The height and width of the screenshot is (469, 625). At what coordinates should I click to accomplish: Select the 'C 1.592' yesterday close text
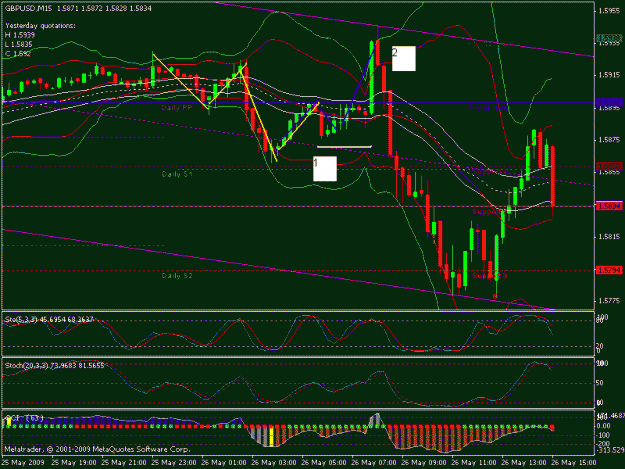point(18,54)
